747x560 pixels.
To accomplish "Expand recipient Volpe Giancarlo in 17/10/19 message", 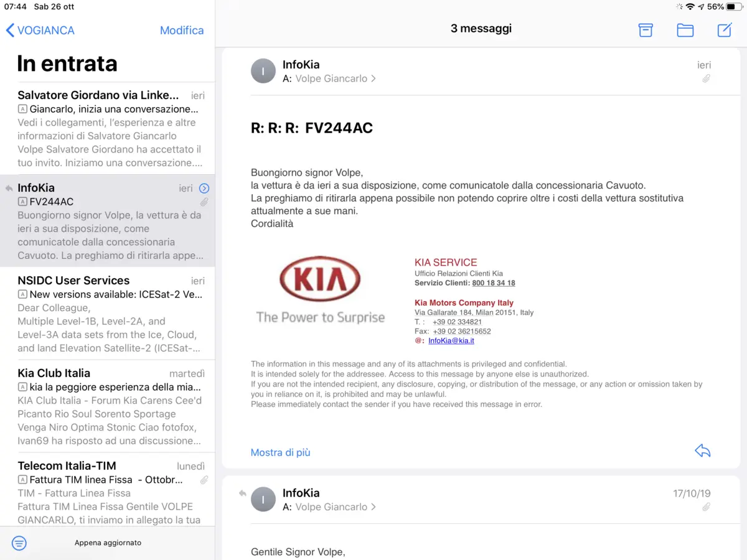I will coord(336,506).
